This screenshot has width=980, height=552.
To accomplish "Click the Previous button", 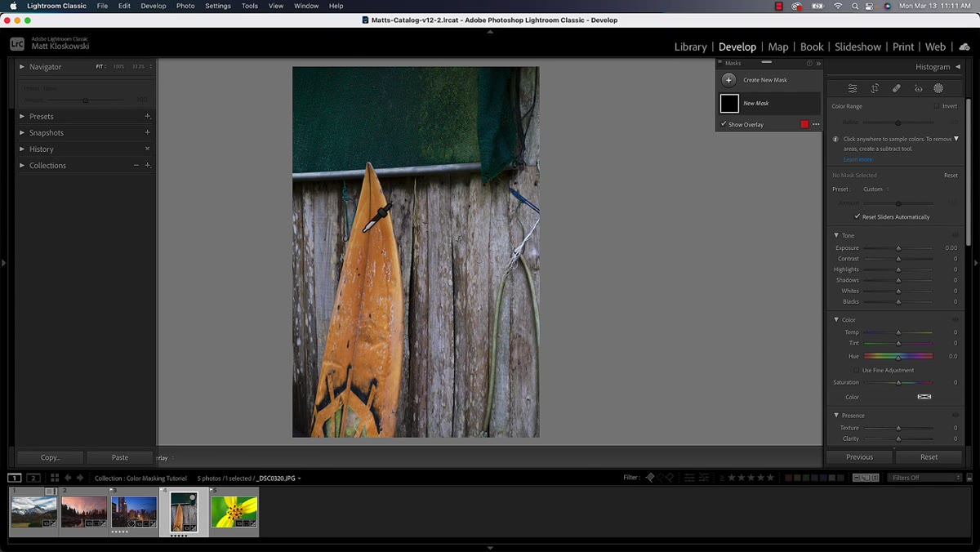I will click(x=859, y=457).
